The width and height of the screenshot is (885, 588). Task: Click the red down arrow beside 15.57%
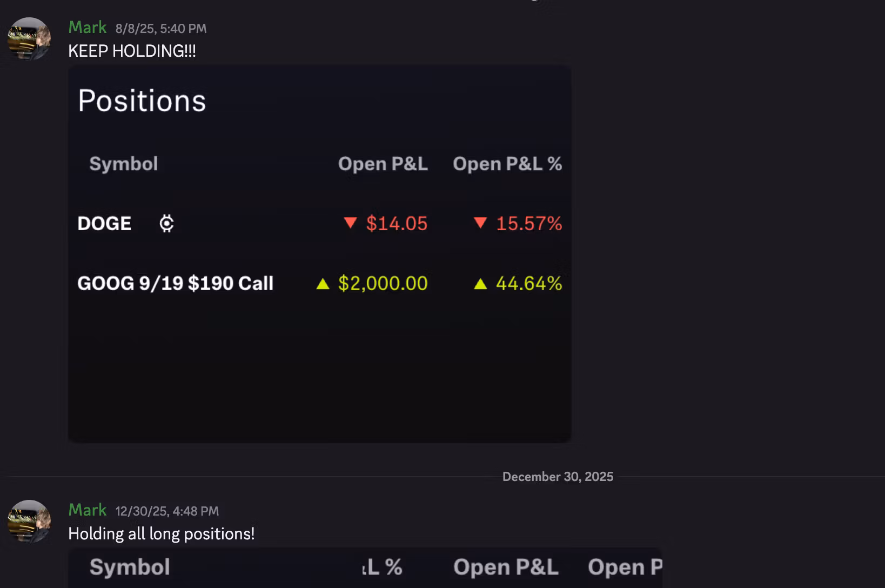click(x=480, y=223)
